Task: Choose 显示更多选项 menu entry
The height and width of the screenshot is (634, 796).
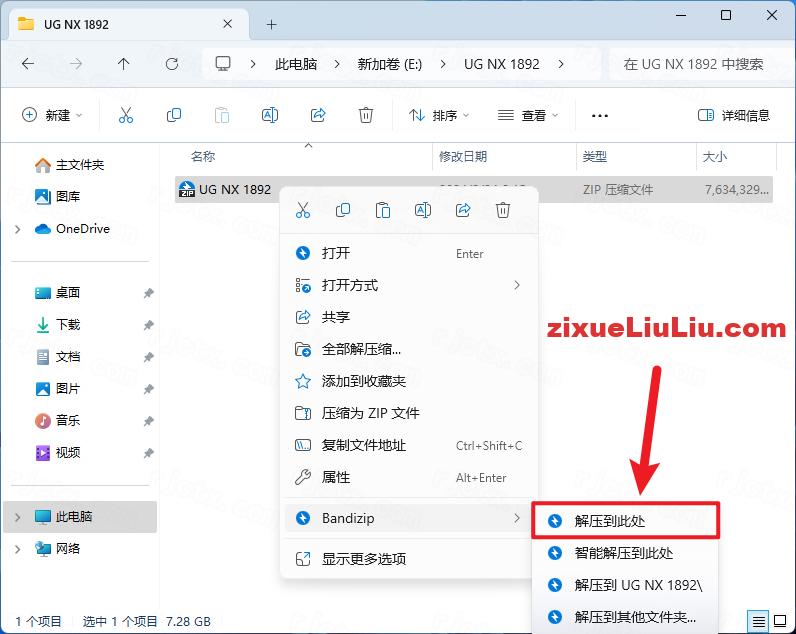Action: pos(409,559)
